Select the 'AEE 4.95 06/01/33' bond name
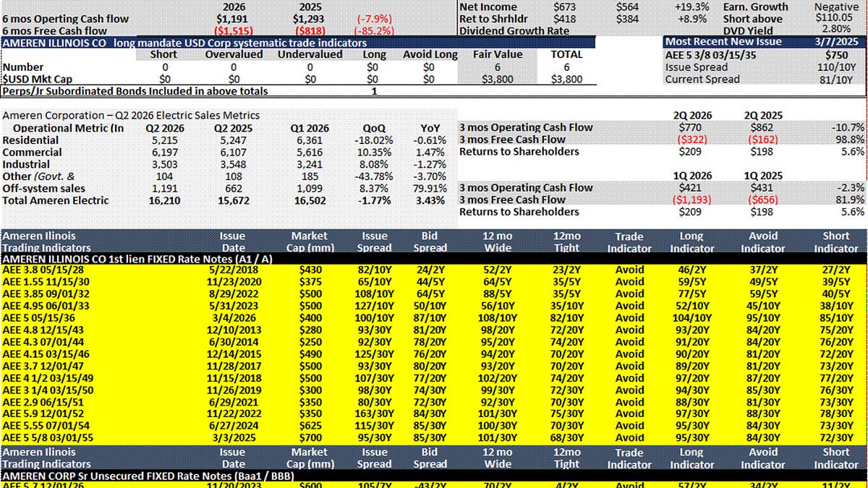868x488 pixels. (46, 307)
